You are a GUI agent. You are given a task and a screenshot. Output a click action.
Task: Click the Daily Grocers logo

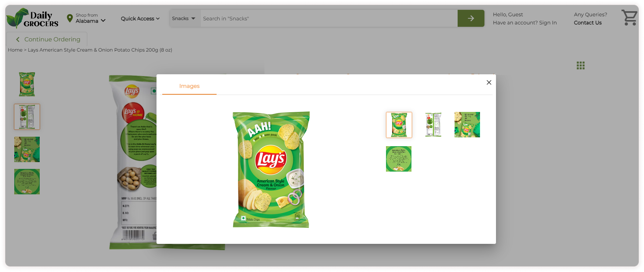(33, 18)
